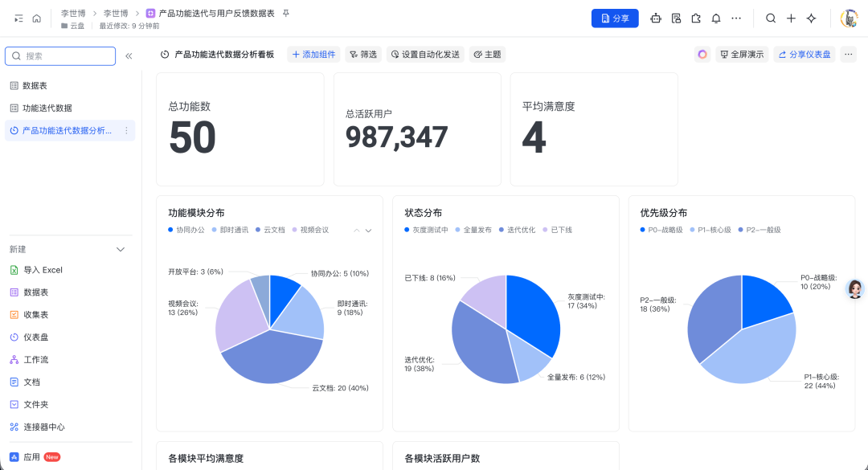868x470 pixels.
Task: Open the ... more menu on dashboard toolbar
Action: pyautogui.click(x=849, y=54)
